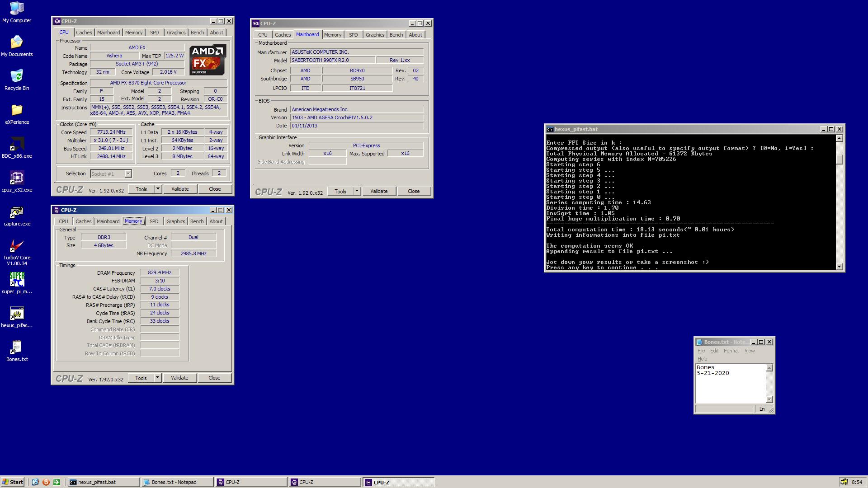Screen dimensions: 868x488
Task: Expand Tools dropdown arrow in the CPU tab window
Action: (x=158, y=189)
